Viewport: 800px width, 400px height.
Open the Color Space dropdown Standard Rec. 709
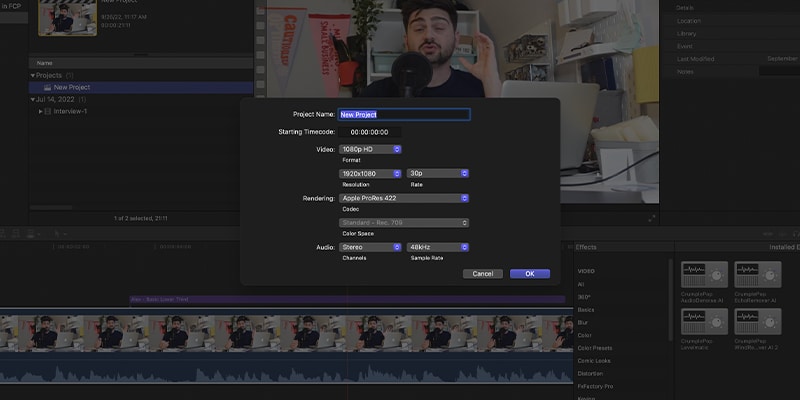(x=404, y=223)
